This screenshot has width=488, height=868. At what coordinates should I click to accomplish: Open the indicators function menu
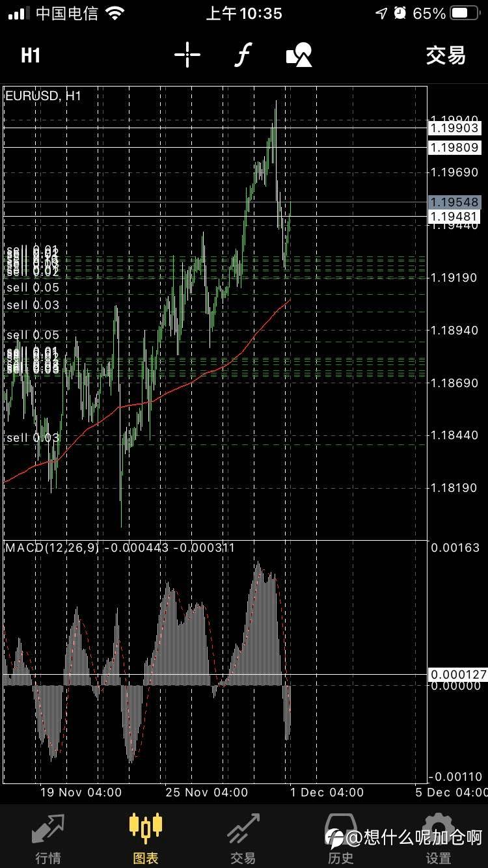[x=243, y=55]
